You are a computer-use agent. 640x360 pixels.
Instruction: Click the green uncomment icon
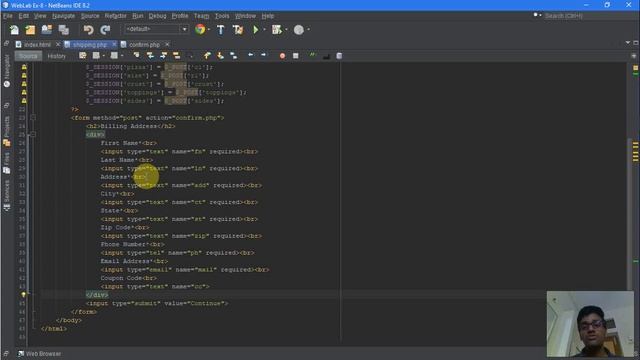tap(313, 55)
